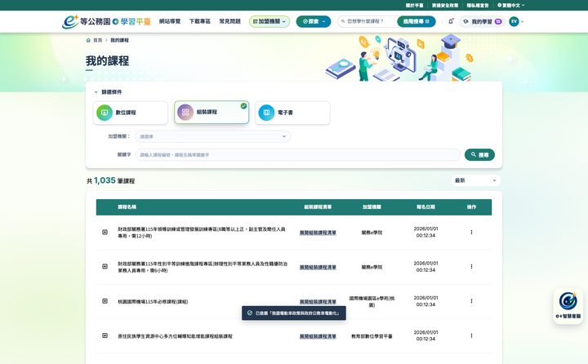The height and width of the screenshot is (364, 588).
Task: Click the 進階搜尋 advanced search button
Action: tap(416, 21)
